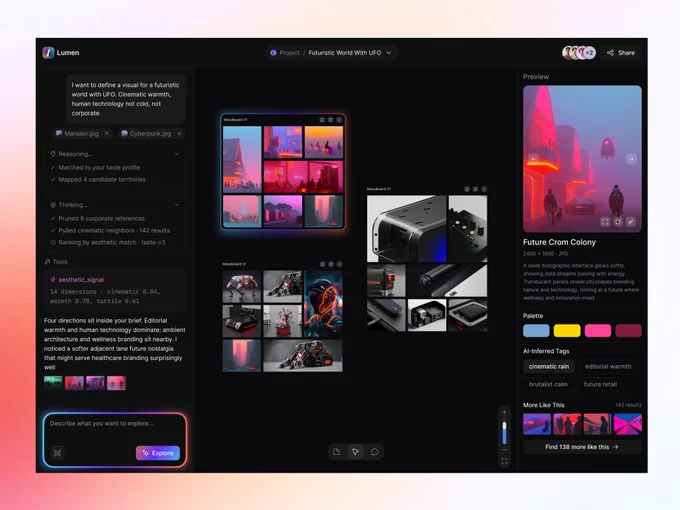Viewport: 680px width, 510px height.
Task: Remove the Mansion.jpg attachment with its X
Action: pos(107,134)
